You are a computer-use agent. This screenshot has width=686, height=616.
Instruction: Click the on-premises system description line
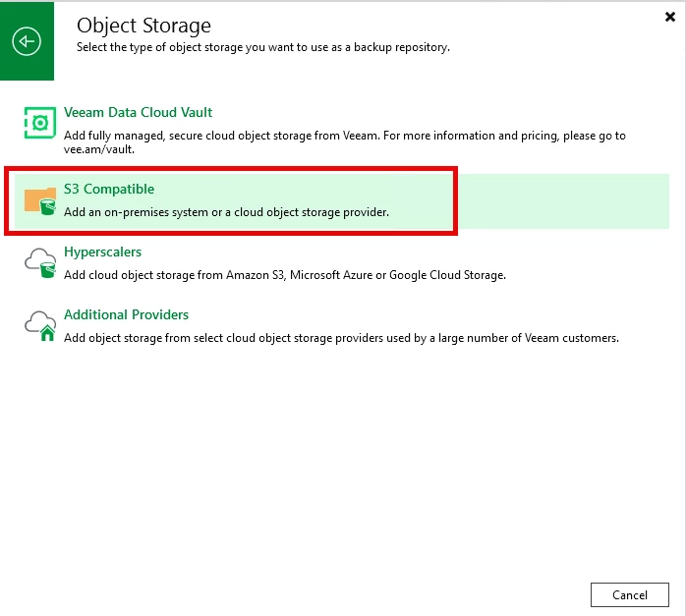pyautogui.click(x=226, y=212)
